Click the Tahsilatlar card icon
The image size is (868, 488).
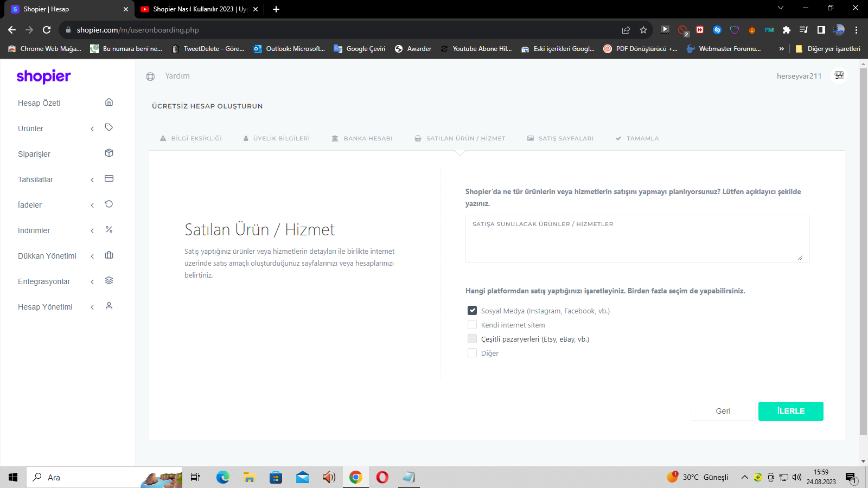109,178
